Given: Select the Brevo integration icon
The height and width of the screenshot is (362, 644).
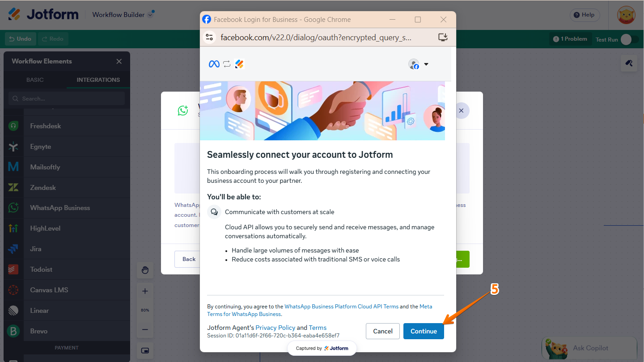Looking at the screenshot, I should point(13,331).
